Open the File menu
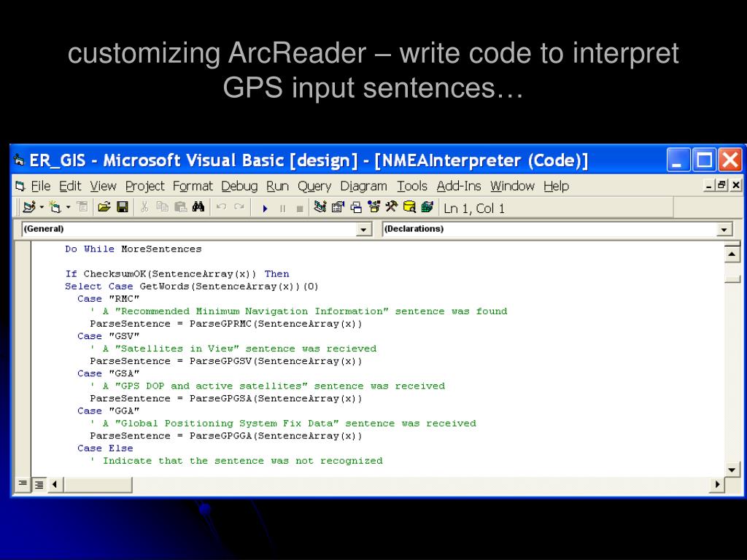The image size is (747, 560). click(41, 186)
